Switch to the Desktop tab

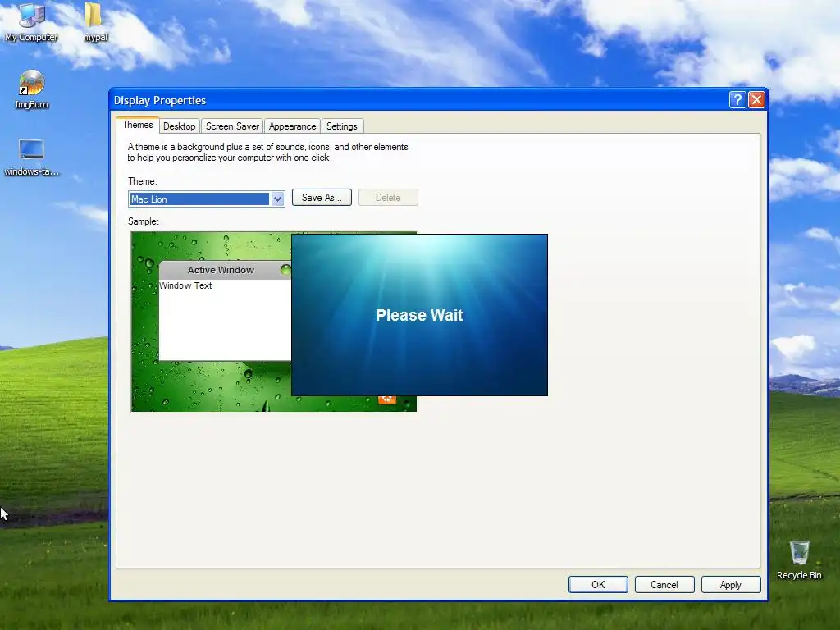tap(179, 126)
